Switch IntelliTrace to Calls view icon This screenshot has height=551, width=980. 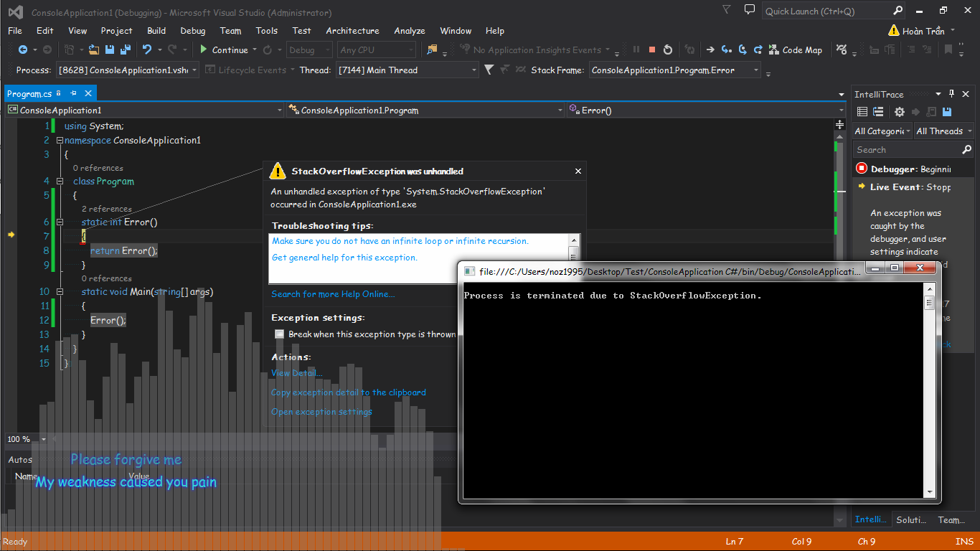pos(877,112)
